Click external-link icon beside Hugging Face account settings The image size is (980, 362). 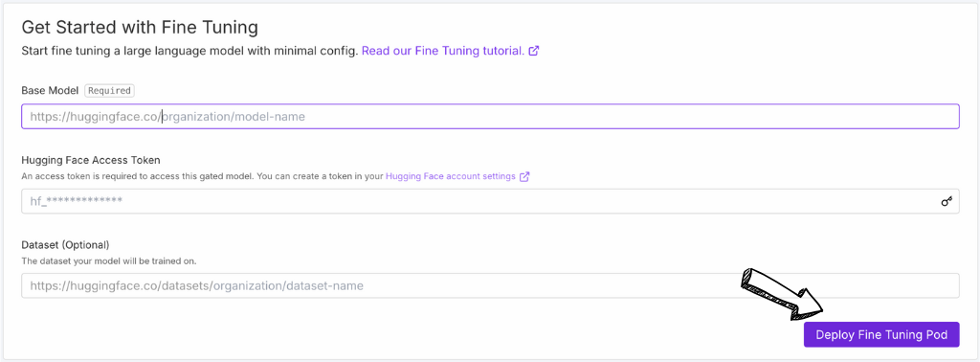[525, 176]
